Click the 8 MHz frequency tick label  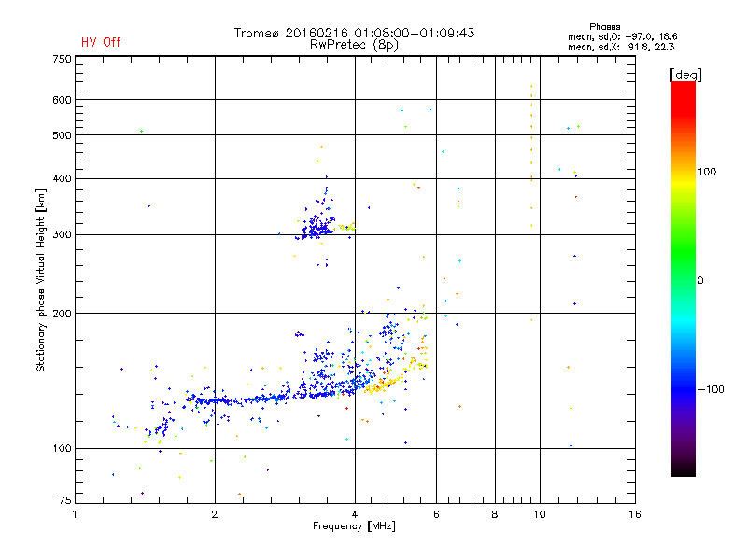tap(495, 514)
